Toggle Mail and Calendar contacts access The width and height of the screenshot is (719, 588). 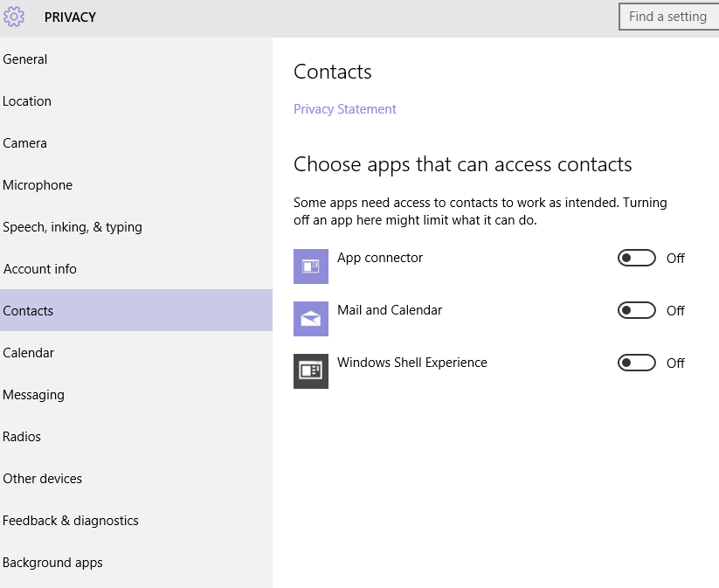tap(637, 310)
